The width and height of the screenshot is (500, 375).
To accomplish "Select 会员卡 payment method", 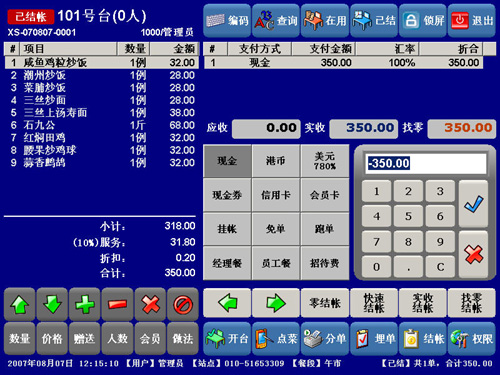I will point(325,195).
